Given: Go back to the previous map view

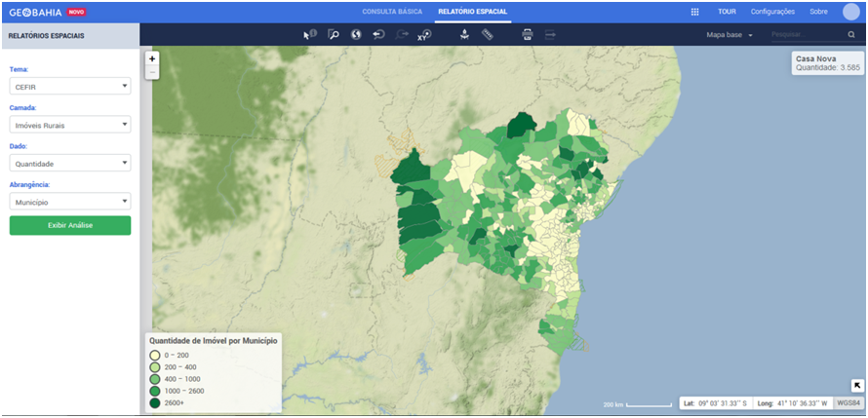Looking at the screenshot, I should coord(378,34).
